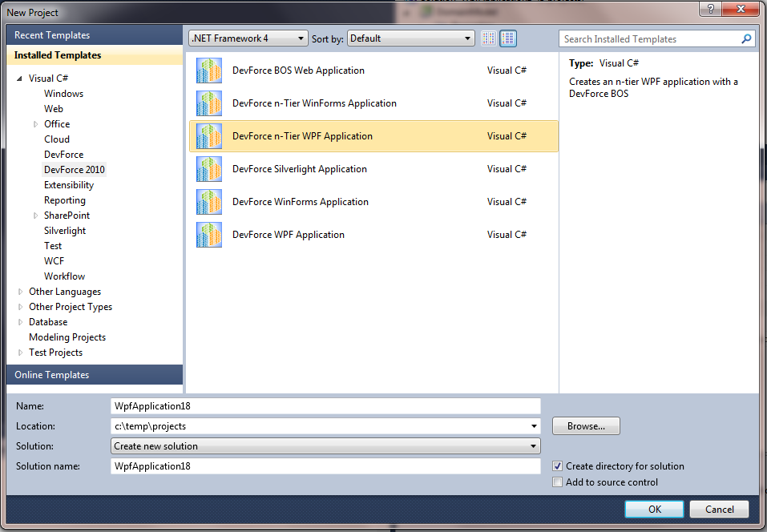Screen dimensions: 767x532
Task: Open the Location path dropdown arrow
Action: 534,426
